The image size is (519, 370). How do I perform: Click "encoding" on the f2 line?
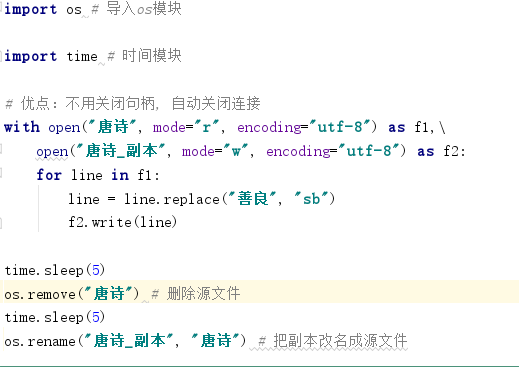point(298,152)
